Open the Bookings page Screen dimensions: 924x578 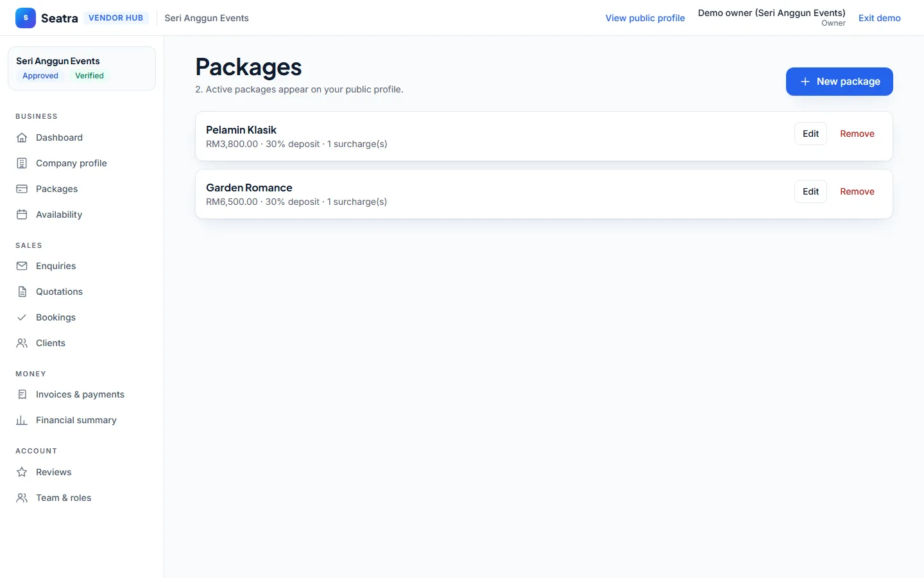[81, 317]
